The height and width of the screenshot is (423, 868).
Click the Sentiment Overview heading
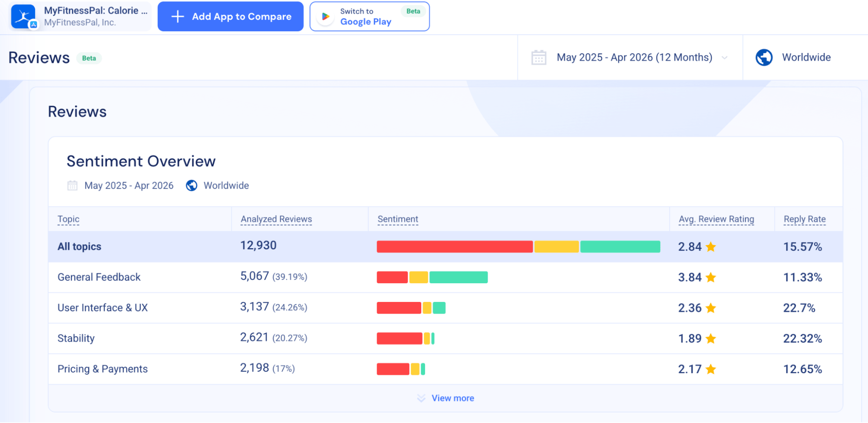pos(141,161)
